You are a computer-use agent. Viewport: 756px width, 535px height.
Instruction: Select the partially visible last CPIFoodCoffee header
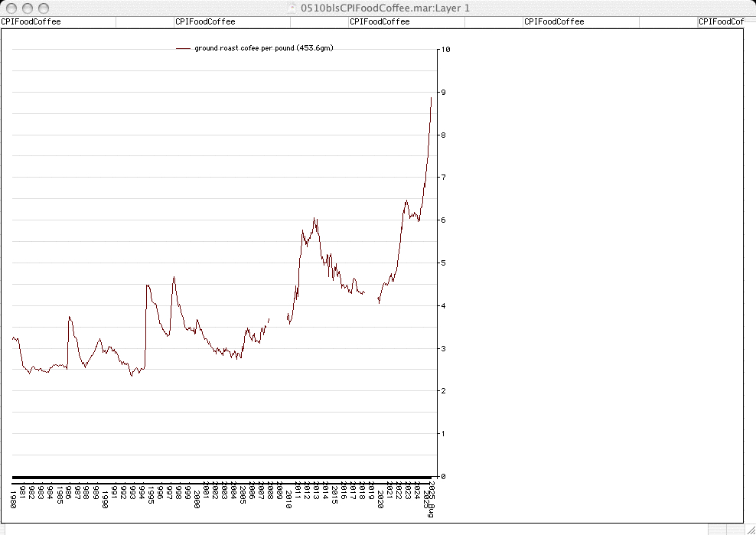pyautogui.click(x=721, y=22)
